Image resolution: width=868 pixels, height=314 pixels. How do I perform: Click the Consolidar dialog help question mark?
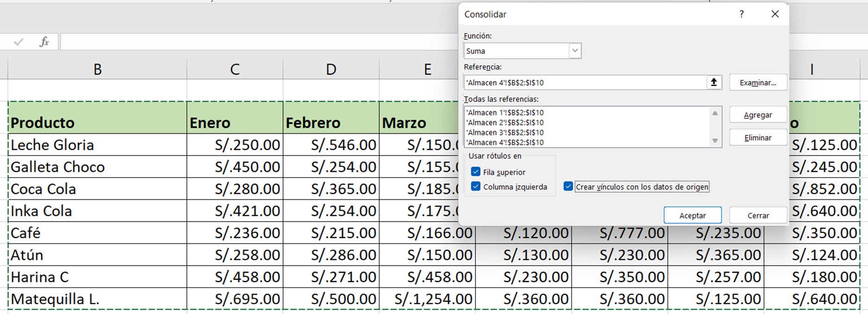click(x=741, y=14)
